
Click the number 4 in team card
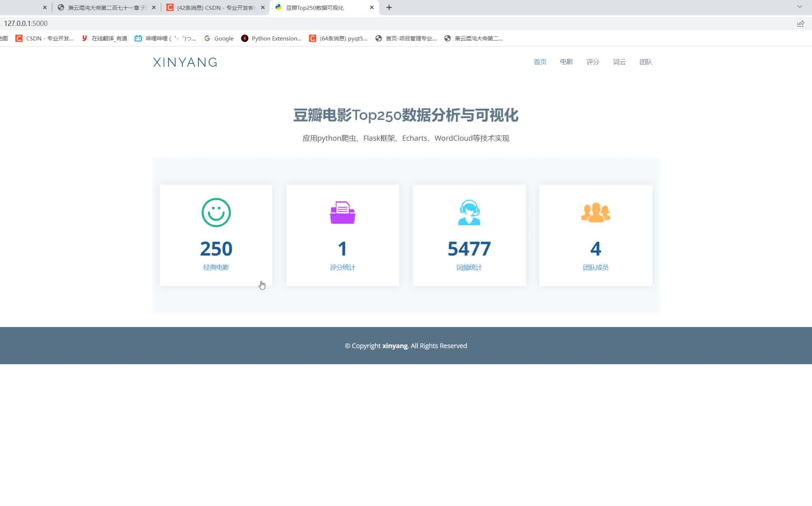click(x=596, y=249)
